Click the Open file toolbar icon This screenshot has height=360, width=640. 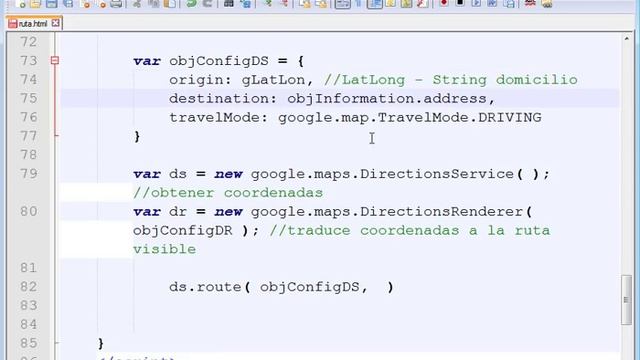36,4
